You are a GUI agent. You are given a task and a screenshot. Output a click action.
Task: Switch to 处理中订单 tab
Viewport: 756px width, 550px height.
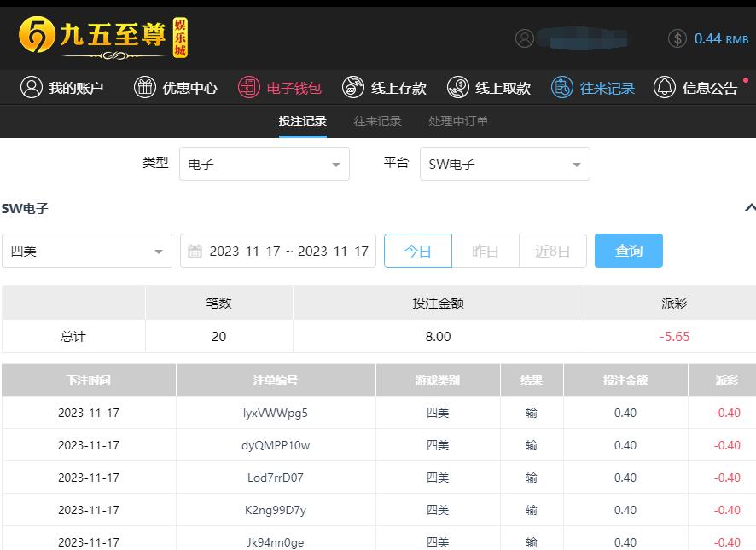[458, 121]
